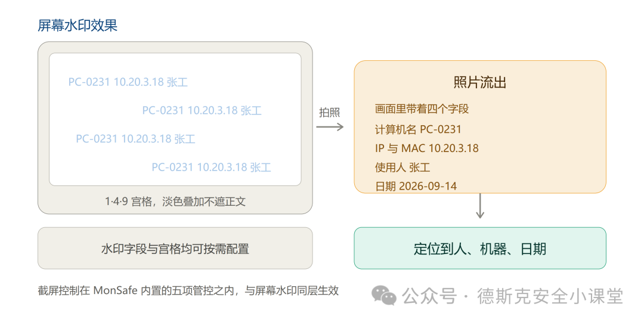
Task: Click the WeChat logo icon in watermark
Action: point(385,296)
